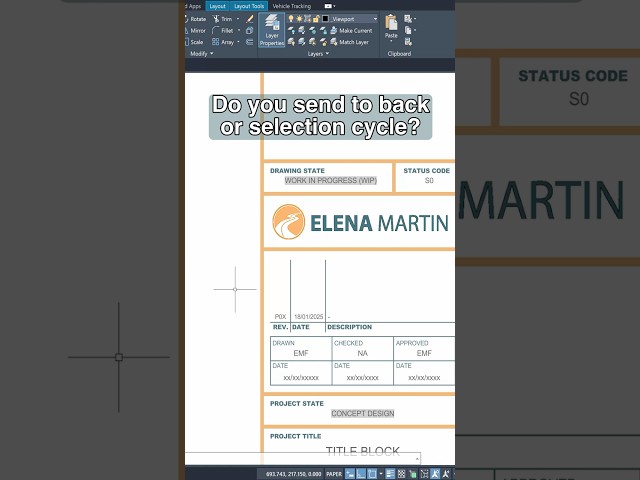Select the Rotate tool
Image resolution: width=640 pixels, height=480 pixels.
point(196,19)
